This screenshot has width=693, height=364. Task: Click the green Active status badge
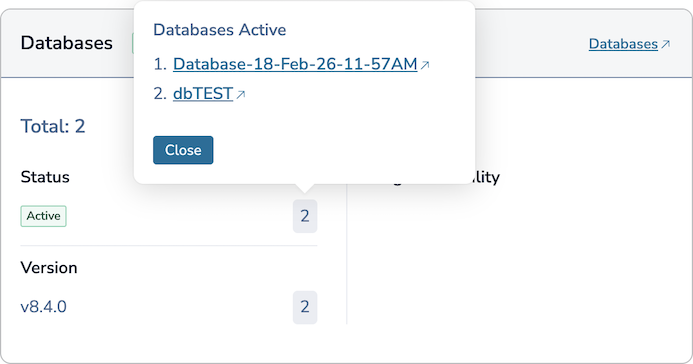43,216
